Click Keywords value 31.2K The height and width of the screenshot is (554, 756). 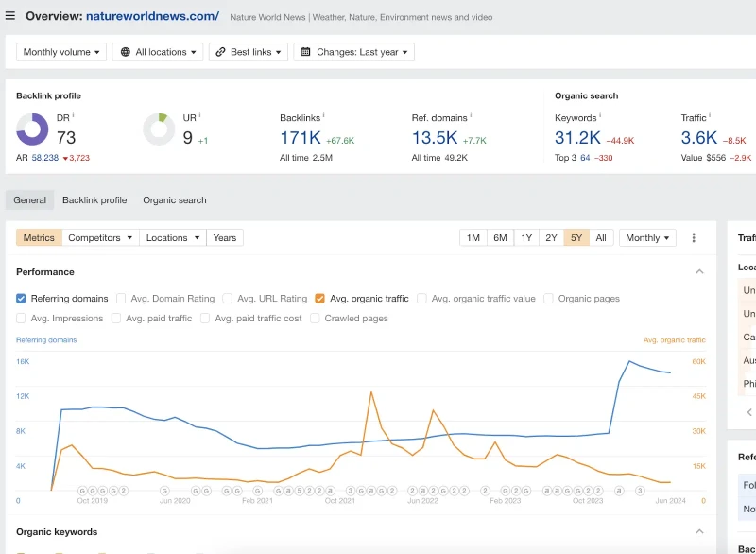[577, 138]
